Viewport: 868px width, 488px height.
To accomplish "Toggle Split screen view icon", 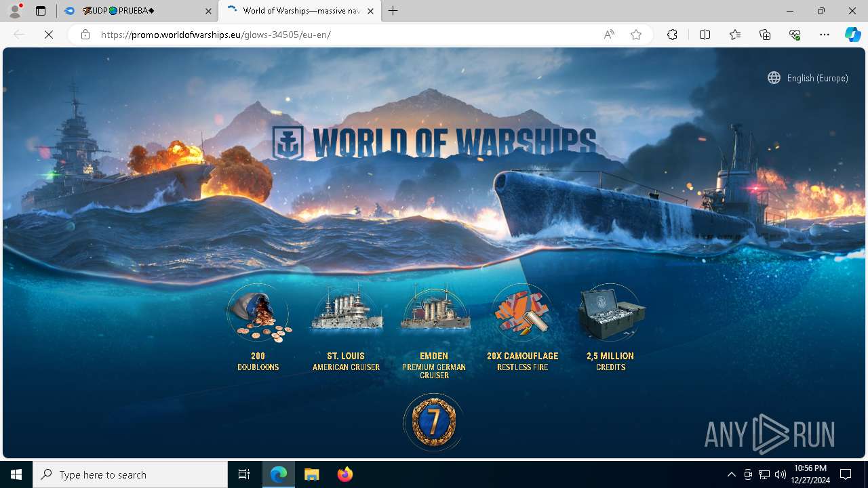I will (705, 35).
